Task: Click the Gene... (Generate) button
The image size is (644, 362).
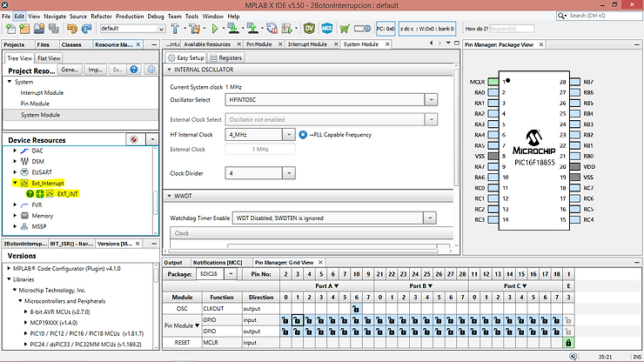Action: coord(70,70)
